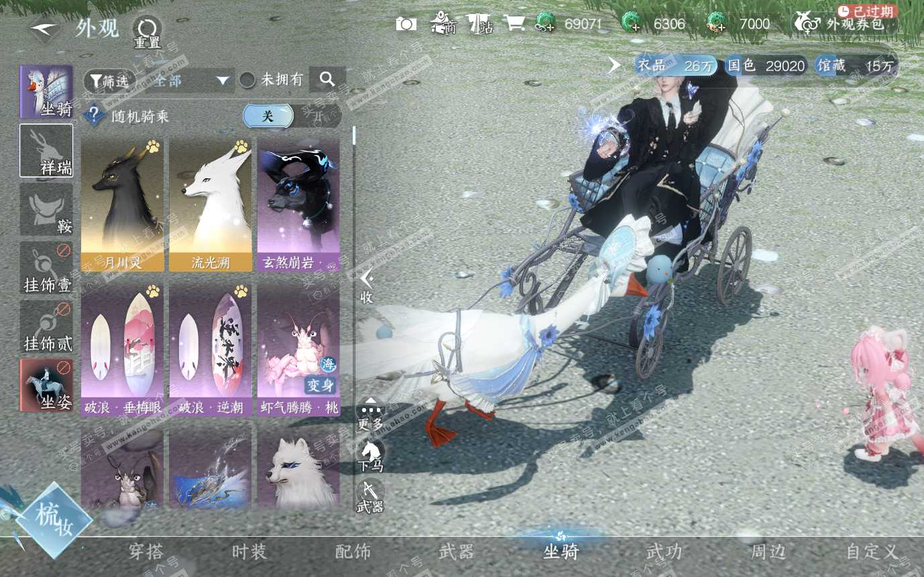Switch to the 自定义 tab

(x=872, y=552)
